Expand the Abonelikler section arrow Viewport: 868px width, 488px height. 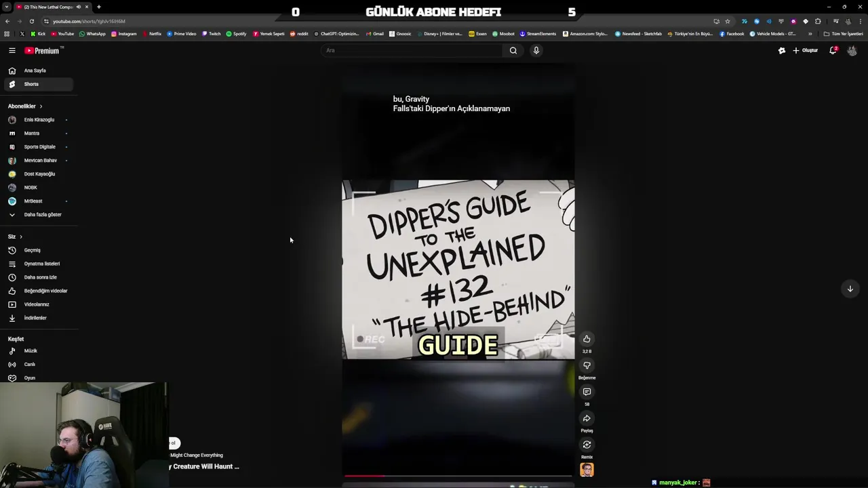(x=41, y=106)
